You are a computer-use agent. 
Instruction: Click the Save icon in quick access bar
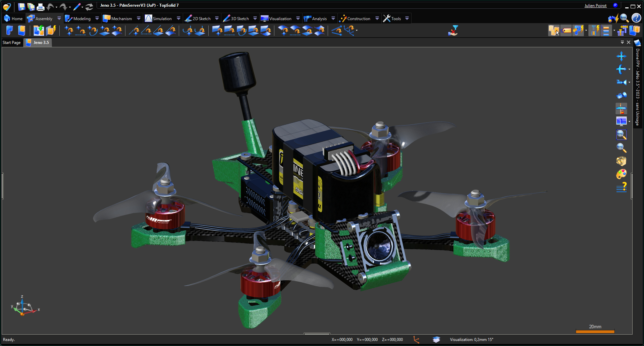21,6
